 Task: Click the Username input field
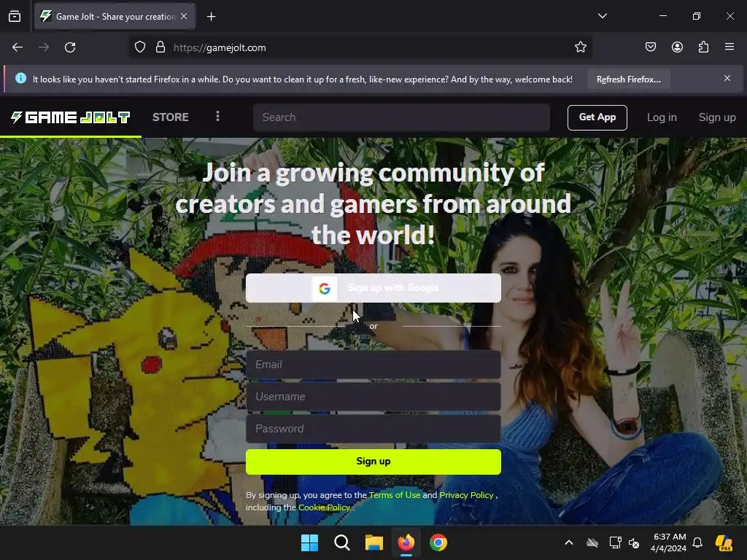tap(373, 397)
